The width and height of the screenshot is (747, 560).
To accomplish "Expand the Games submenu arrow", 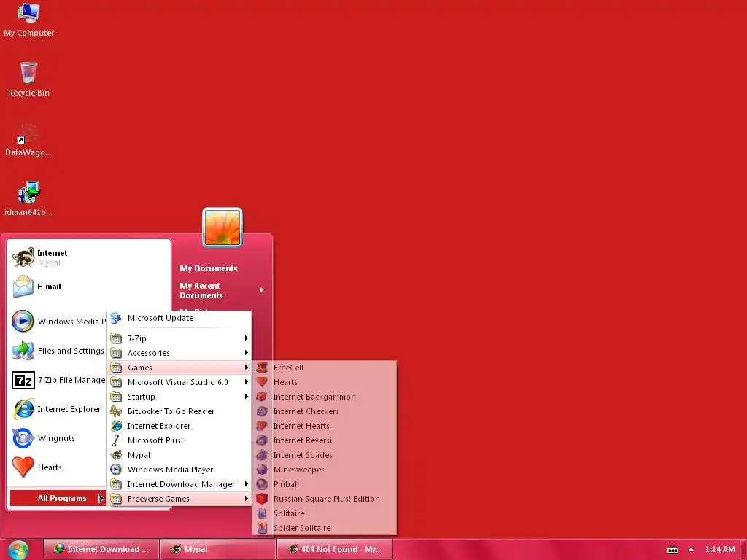I will tap(247, 367).
